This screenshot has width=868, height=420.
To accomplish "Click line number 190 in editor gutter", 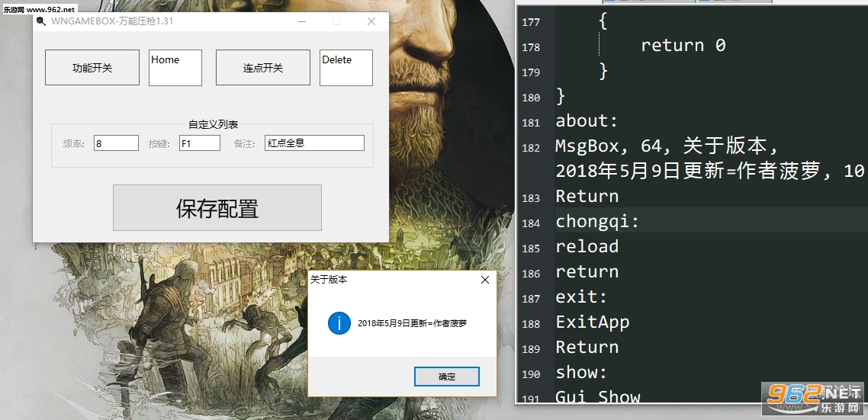I will pyautogui.click(x=531, y=374).
